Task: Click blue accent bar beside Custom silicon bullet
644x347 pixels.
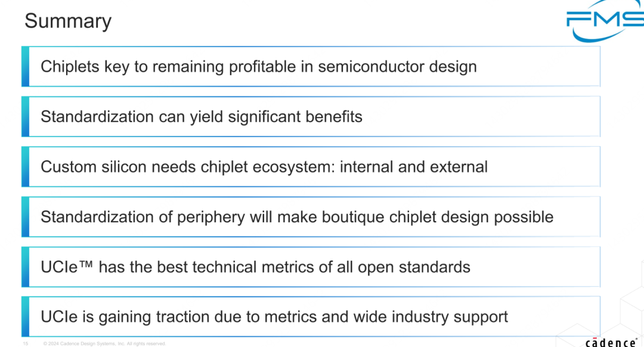Action: tap(26, 167)
